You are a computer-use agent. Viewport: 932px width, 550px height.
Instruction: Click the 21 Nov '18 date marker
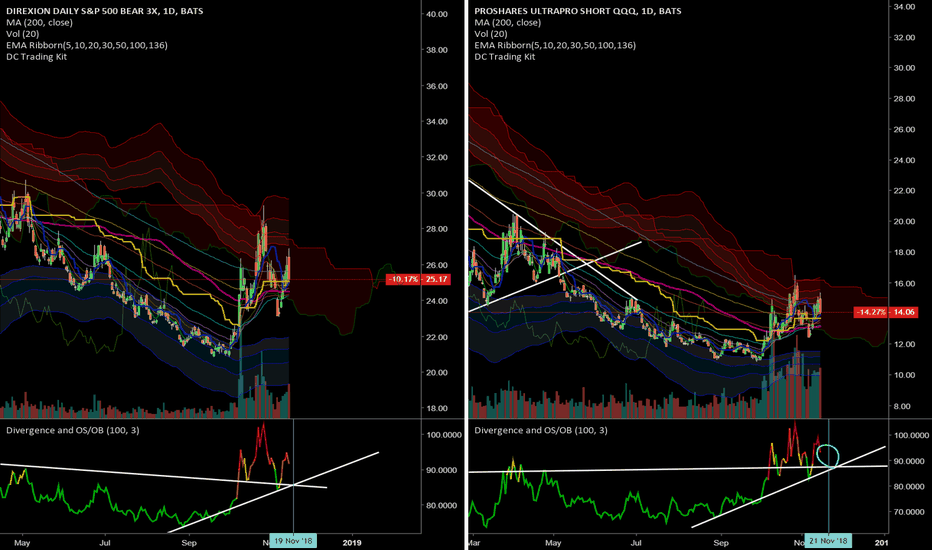[828, 541]
